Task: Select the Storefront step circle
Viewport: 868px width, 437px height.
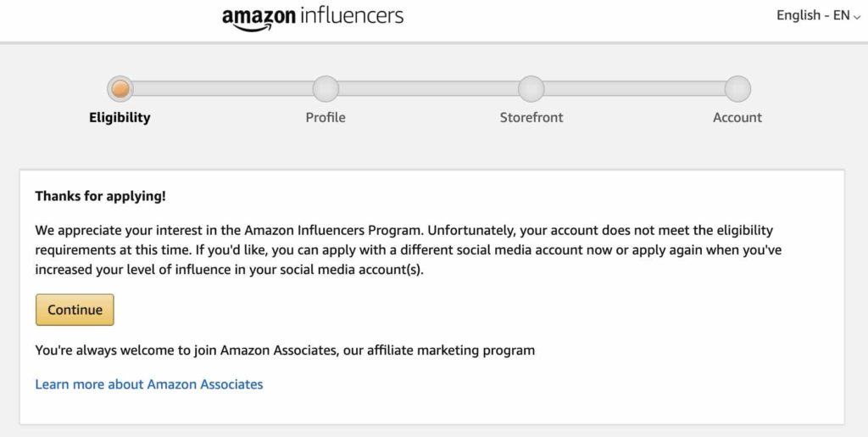Action: tap(531, 88)
